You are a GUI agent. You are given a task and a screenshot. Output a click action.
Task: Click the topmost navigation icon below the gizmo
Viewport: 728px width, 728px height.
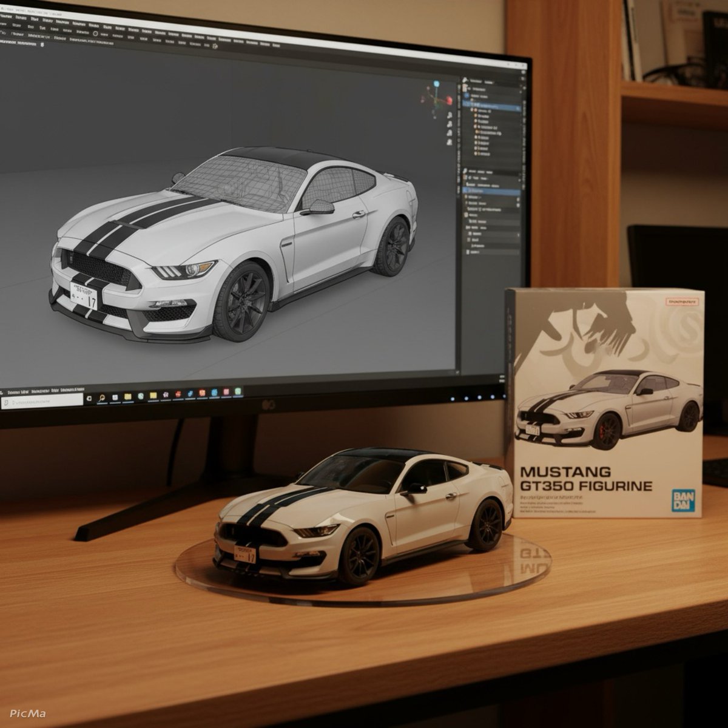click(450, 115)
